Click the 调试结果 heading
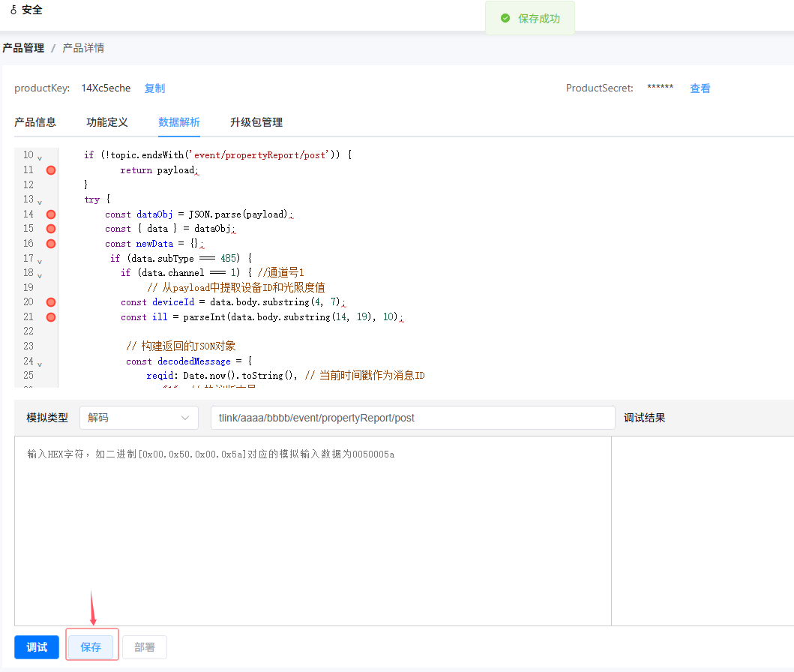Viewport: 794px width, 672px height. 644,418
